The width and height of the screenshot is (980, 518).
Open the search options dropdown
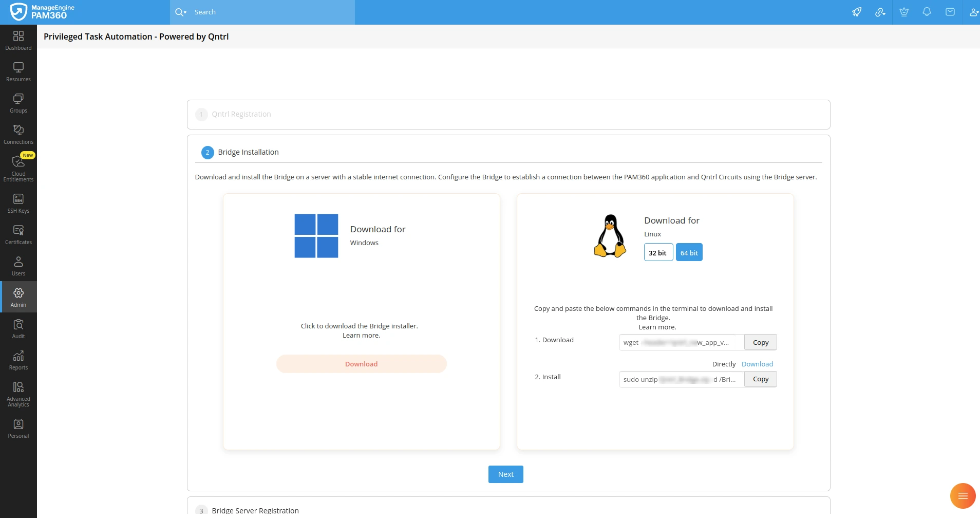181,12
